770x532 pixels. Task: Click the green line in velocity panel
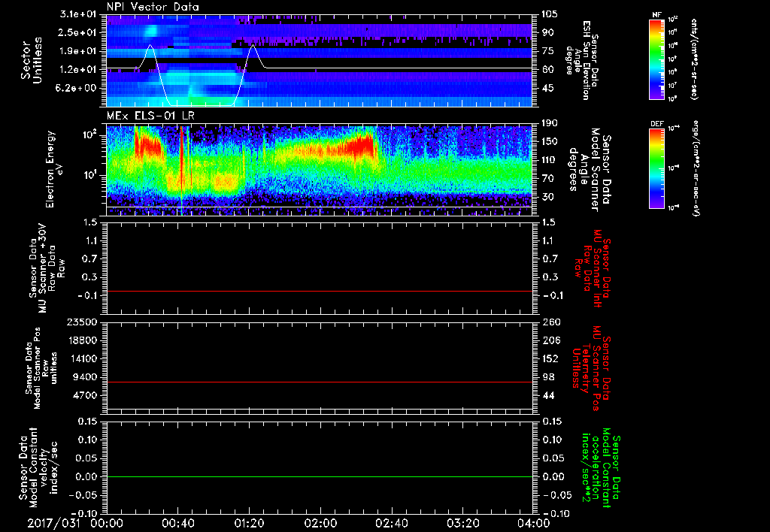click(320, 476)
